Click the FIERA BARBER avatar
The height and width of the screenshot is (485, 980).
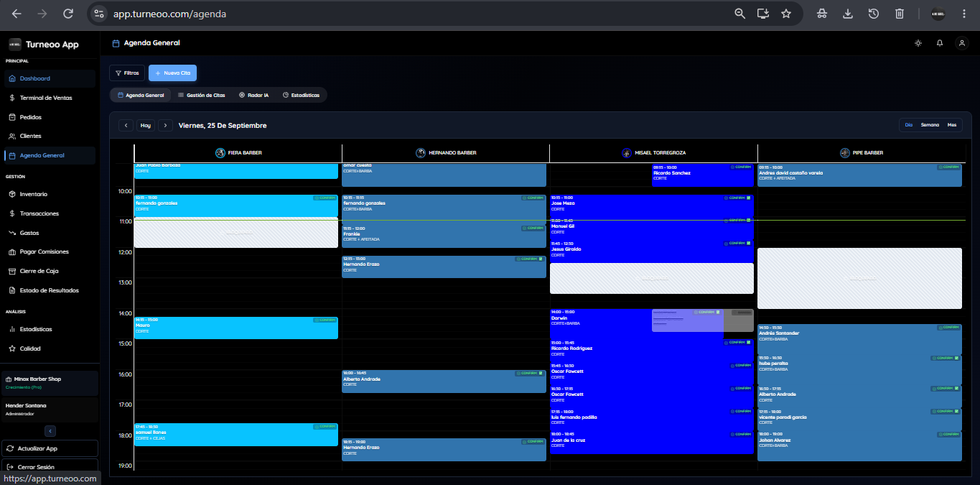click(220, 153)
